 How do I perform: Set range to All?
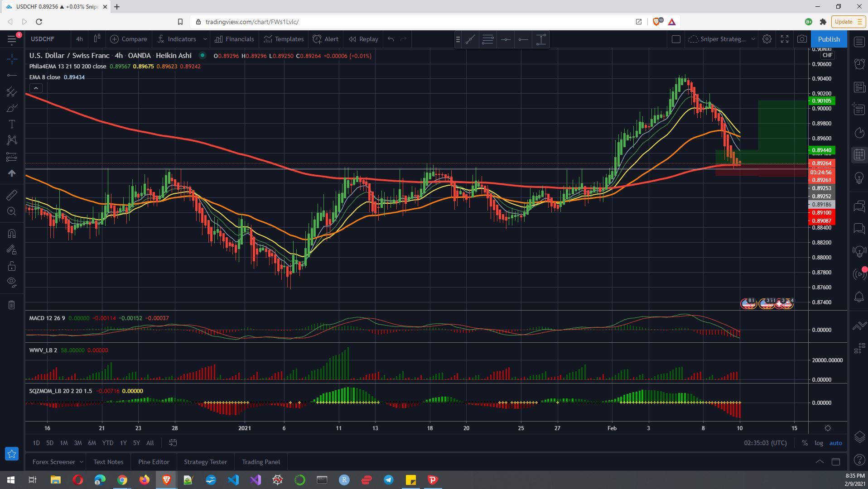point(150,443)
